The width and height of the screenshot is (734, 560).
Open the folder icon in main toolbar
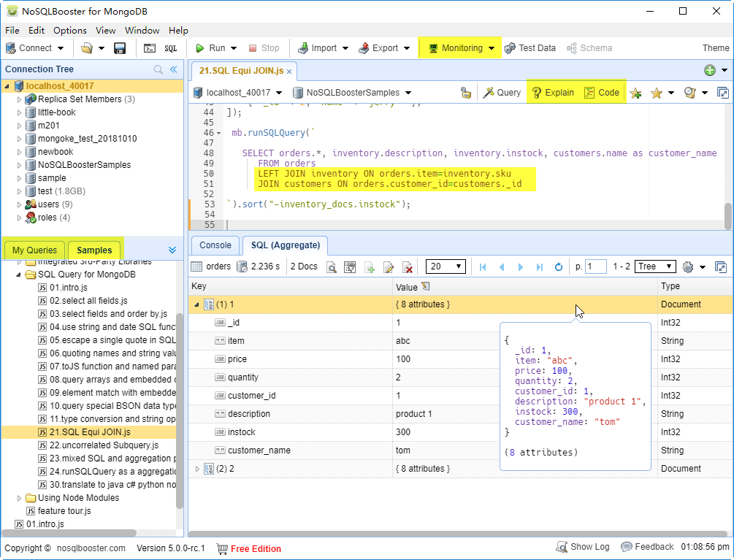(87, 48)
